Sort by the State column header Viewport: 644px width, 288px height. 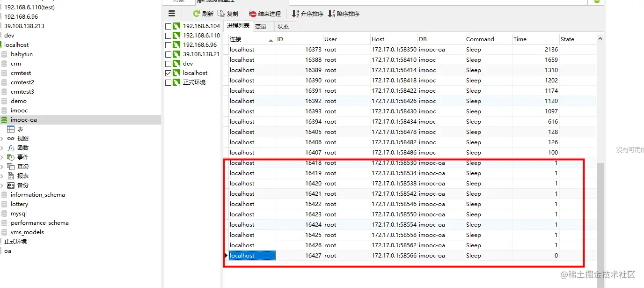(x=578, y=39)
